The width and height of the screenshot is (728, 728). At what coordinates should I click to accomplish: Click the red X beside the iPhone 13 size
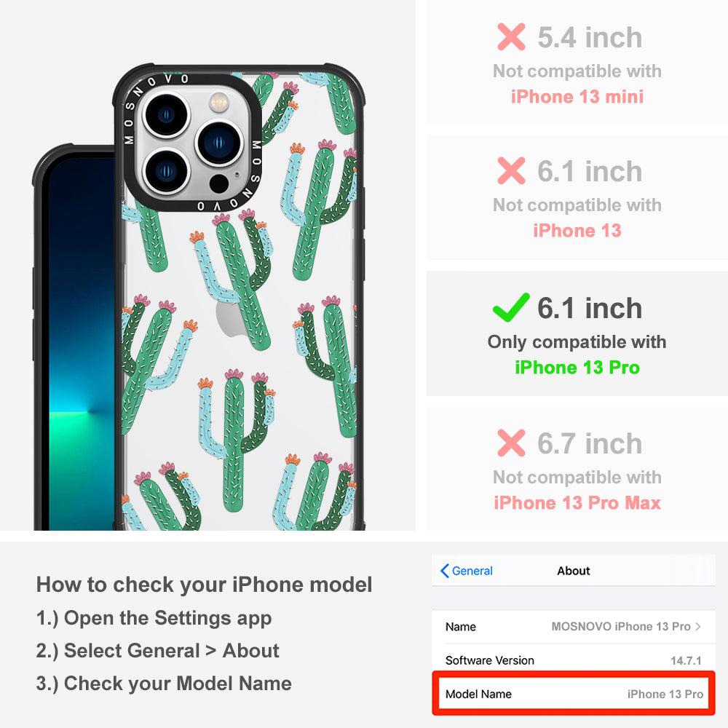pos(511,170)
